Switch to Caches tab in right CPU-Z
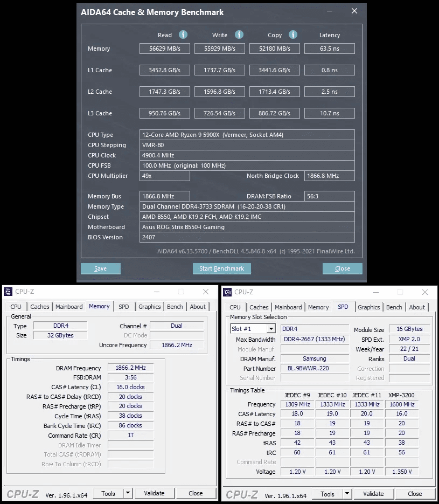This screenshot has width=439, height=504. tap(259, 307)
